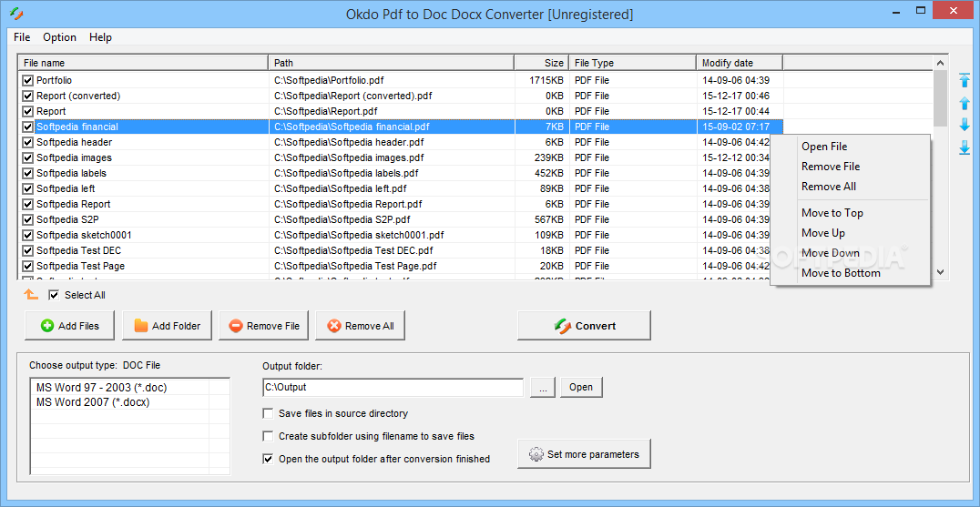Select the Softpedia labels row
The image size is (980, 507).
(x=402, y=173)
